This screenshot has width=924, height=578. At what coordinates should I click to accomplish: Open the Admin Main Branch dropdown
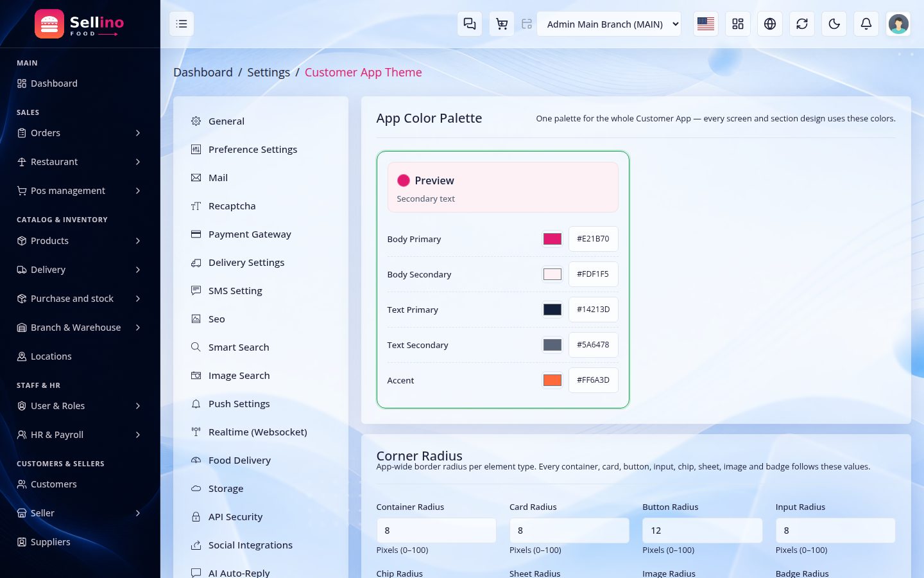pyautogui.click(x=609, y=24)
